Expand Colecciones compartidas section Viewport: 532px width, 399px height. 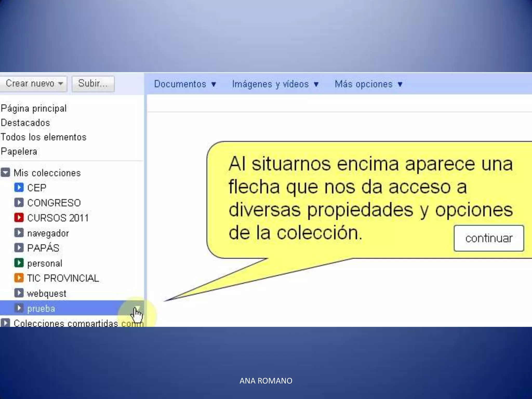[x=5, y=323]
